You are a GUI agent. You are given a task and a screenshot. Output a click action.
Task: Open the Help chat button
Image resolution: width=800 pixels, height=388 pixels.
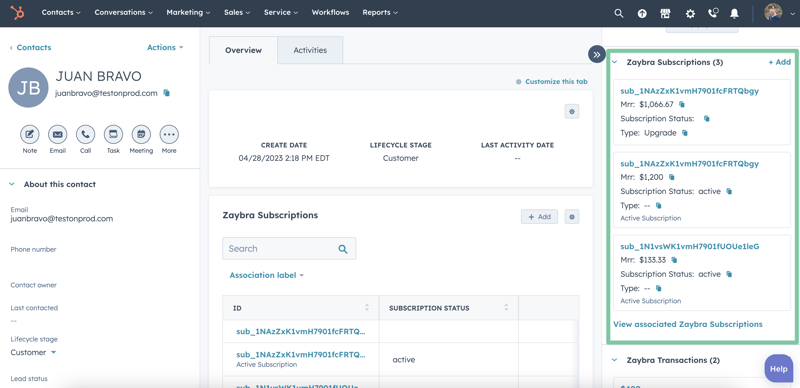[x=779, y=369]
